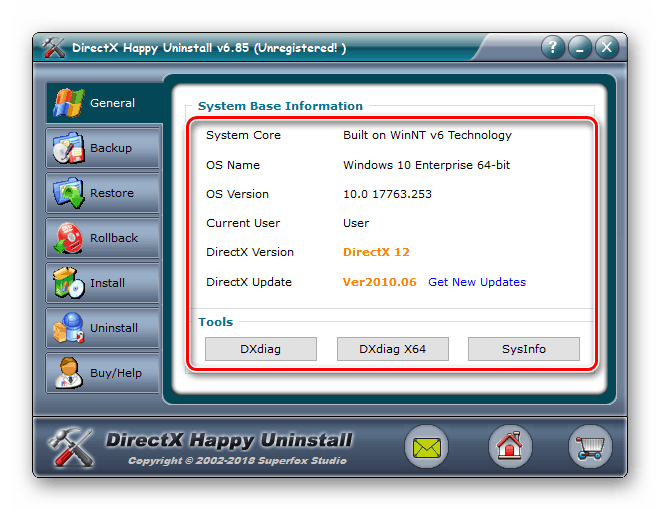Select the Windows 10 Enterprise 64-bit text
Image resolution: width=660 pixels, height=510 pixels.
(x=426, y=165)
